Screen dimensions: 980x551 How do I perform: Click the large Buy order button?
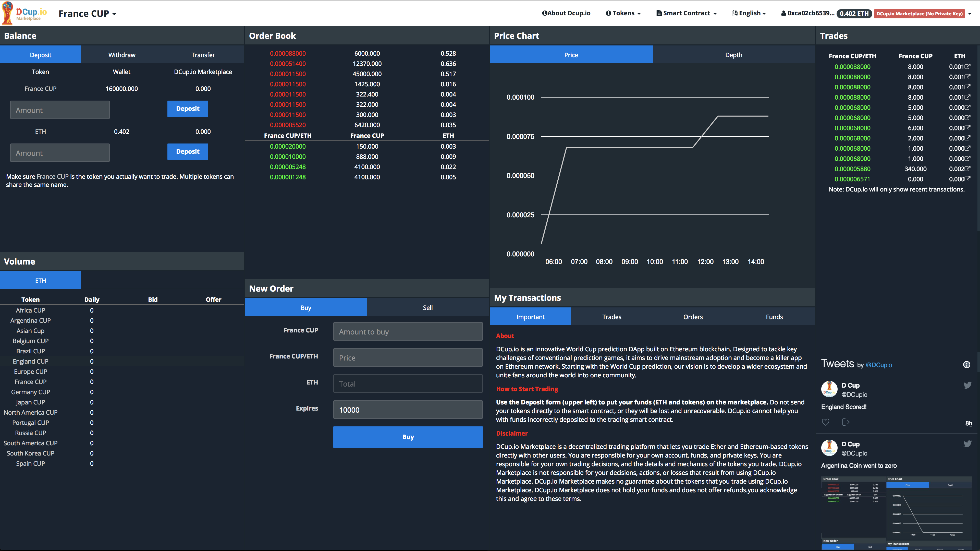click(408, 437)
